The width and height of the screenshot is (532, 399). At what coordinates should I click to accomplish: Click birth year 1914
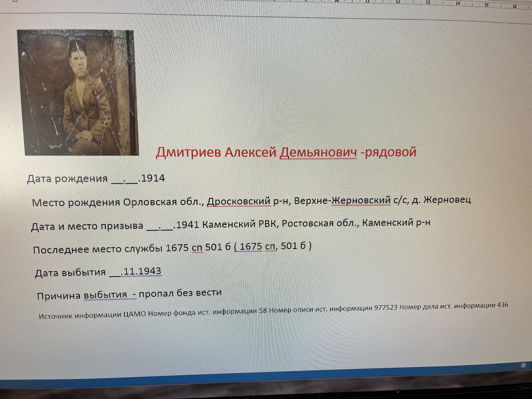click(153, 178)
